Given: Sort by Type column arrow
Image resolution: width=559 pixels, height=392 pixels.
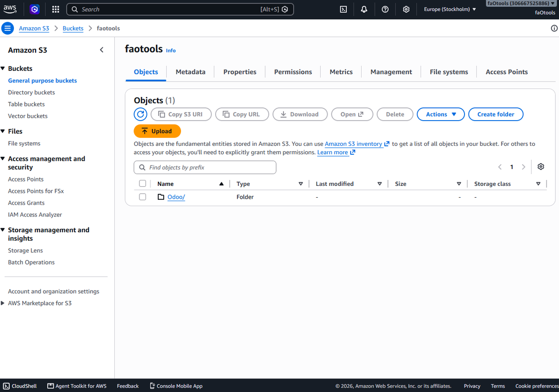Looking at the screenshot, I should click(301, 184).
